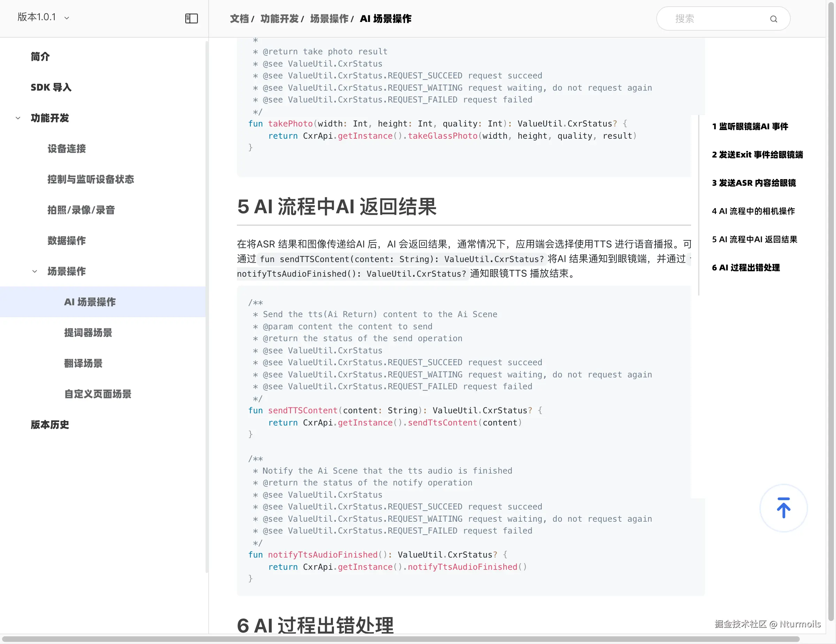Viewport: 836px width, 644px height.
Task: Click the 功能开发 breadcrumb link
Action: tap(279, 19)
